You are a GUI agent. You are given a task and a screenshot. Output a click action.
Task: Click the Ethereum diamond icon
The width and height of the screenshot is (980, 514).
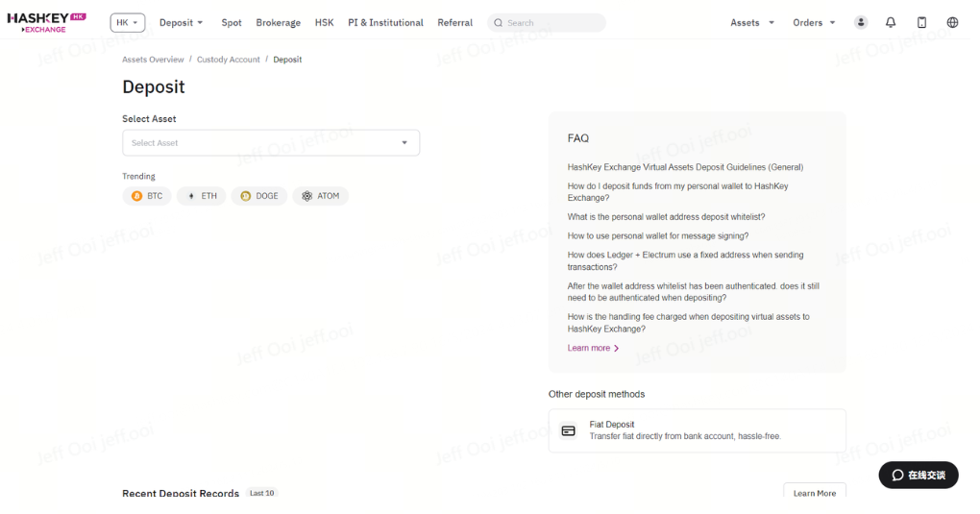[191, 196]
